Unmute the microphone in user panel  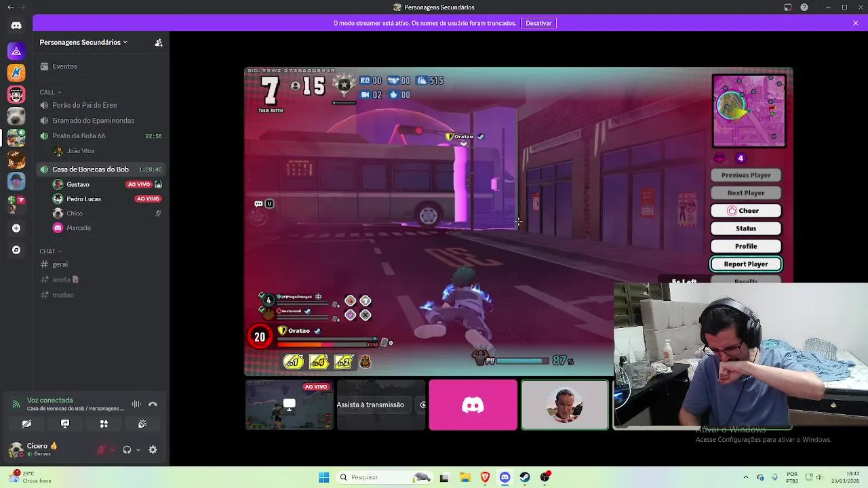[102, 449]
